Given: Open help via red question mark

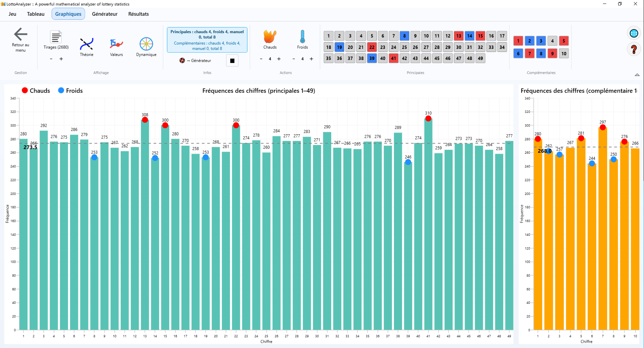Looking at the screenshot, I should [634, 49].
